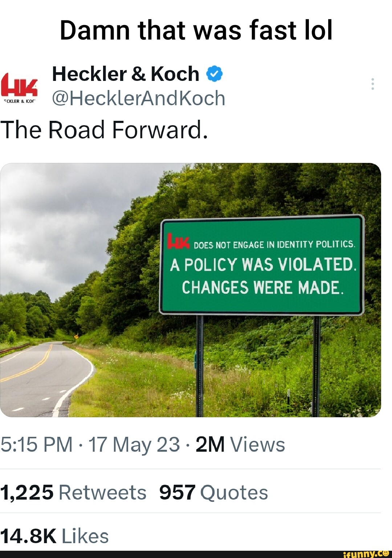The height and width of the screenshot is (558, 392).
Task: Click "CHANGES WERE MADE." on the sign
Action: (262, 288)
